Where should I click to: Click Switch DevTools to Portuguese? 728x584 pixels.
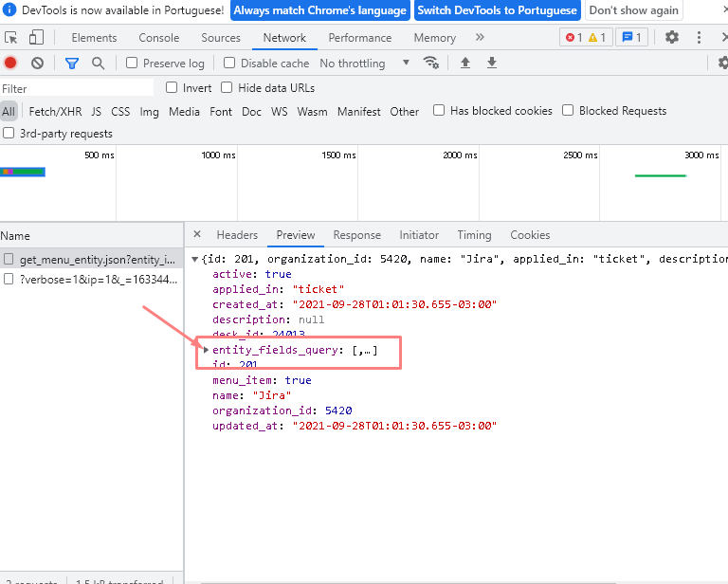tap(497, 10)
